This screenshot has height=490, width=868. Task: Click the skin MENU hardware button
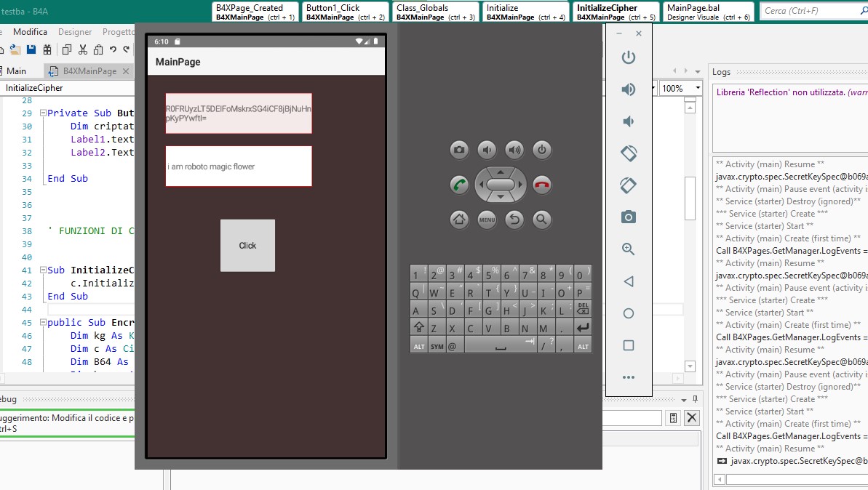[x=487, y=220]
